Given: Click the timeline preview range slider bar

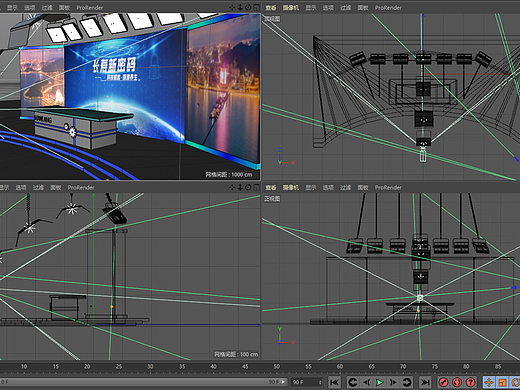Looking at the screenshot, I should tap(143, 382).
